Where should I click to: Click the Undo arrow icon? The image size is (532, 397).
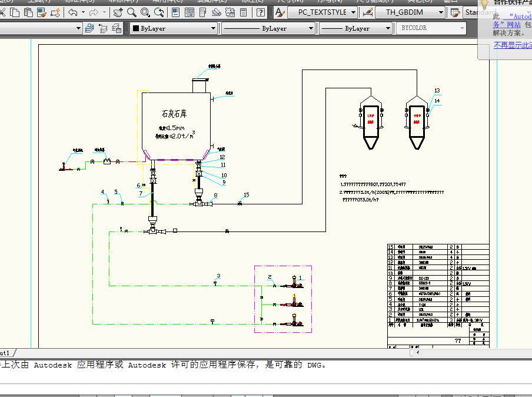(x=73, y=12)
